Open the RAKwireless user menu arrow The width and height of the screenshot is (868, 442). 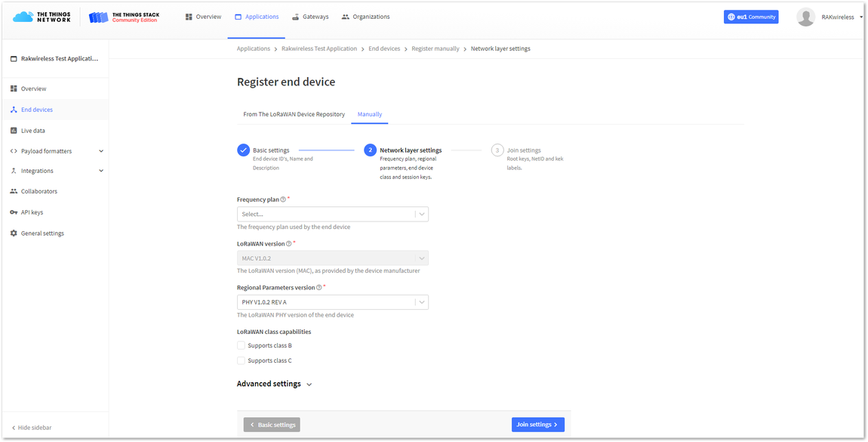point(862,17)
